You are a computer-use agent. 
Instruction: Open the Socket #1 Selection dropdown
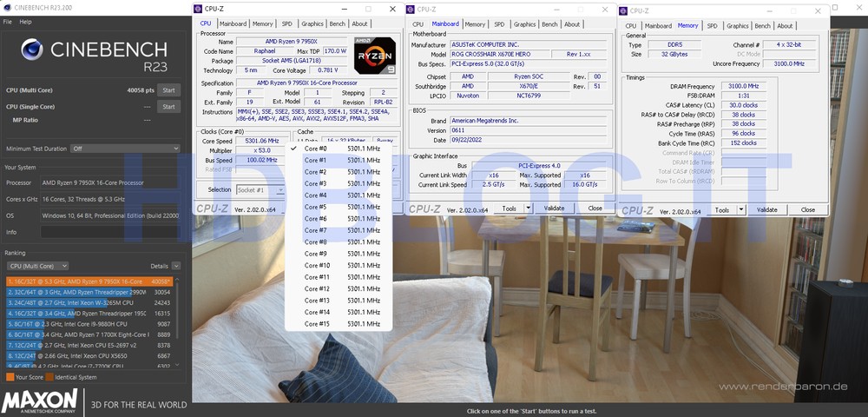260,190
